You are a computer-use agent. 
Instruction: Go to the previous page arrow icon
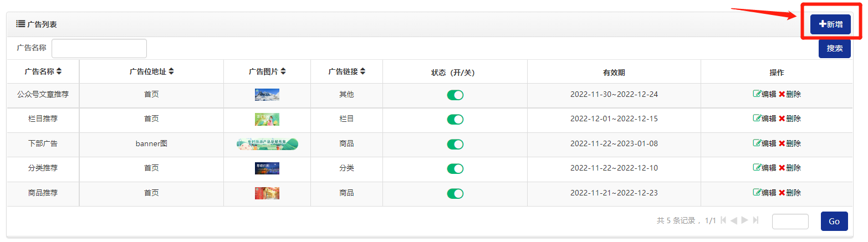[x=733, y=220]
